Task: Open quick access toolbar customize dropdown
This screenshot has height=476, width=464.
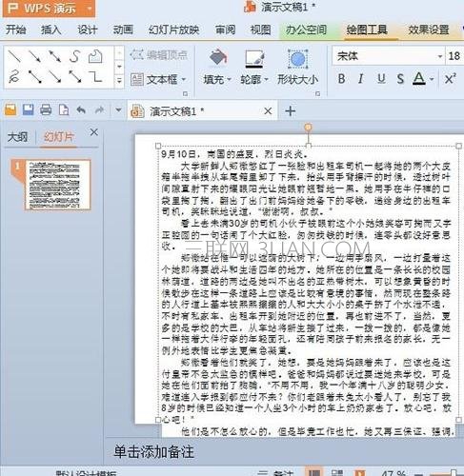Action: 118,110
